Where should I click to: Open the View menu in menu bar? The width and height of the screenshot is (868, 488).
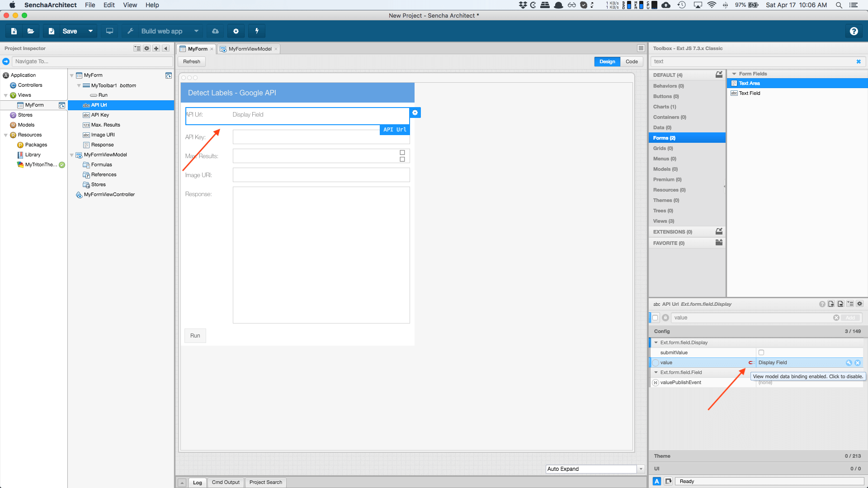pos(130,5)
